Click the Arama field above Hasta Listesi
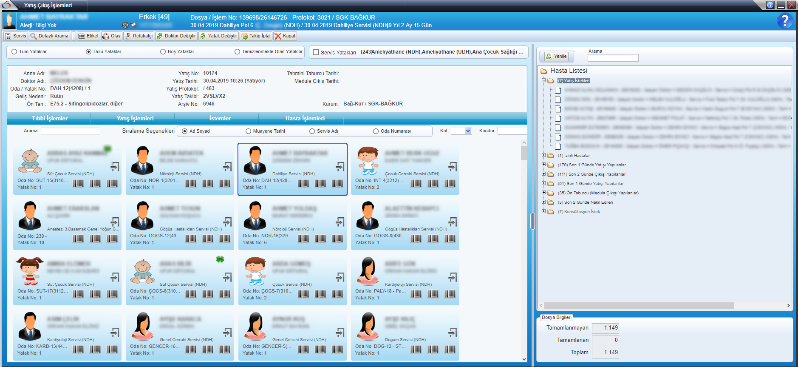Screen dimensions: 798x367 (x=613, y=58)
